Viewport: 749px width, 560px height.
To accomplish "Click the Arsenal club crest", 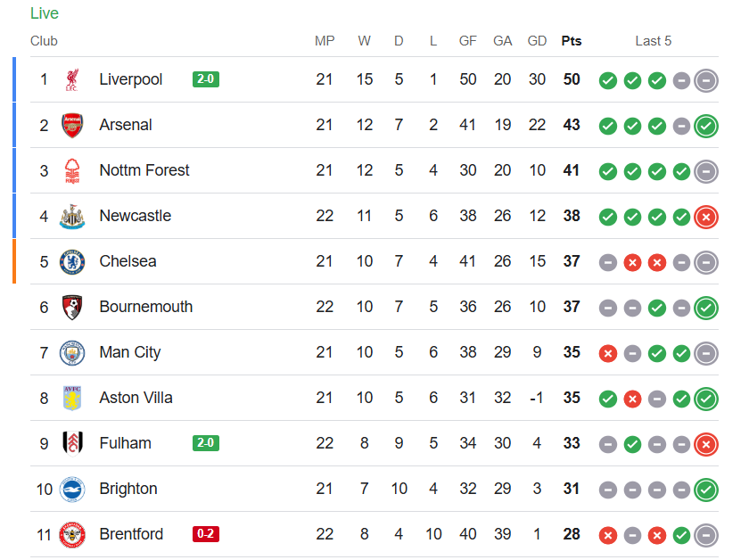I will 72,126.
